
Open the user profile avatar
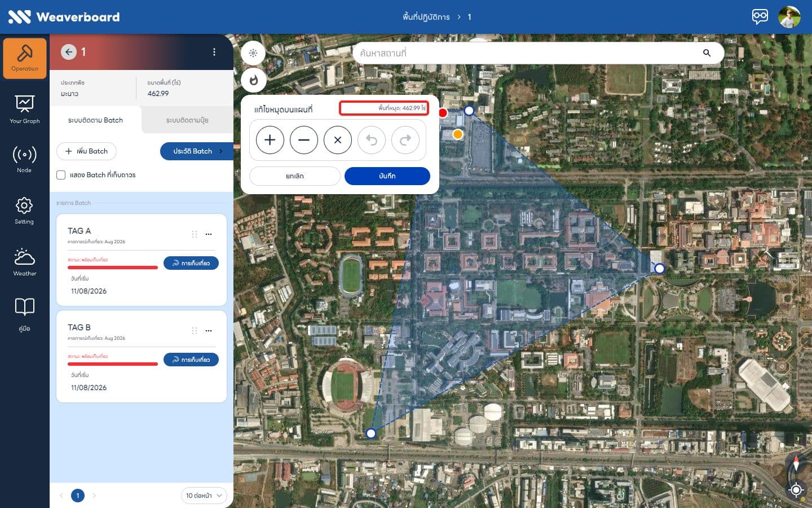[789, 17]
